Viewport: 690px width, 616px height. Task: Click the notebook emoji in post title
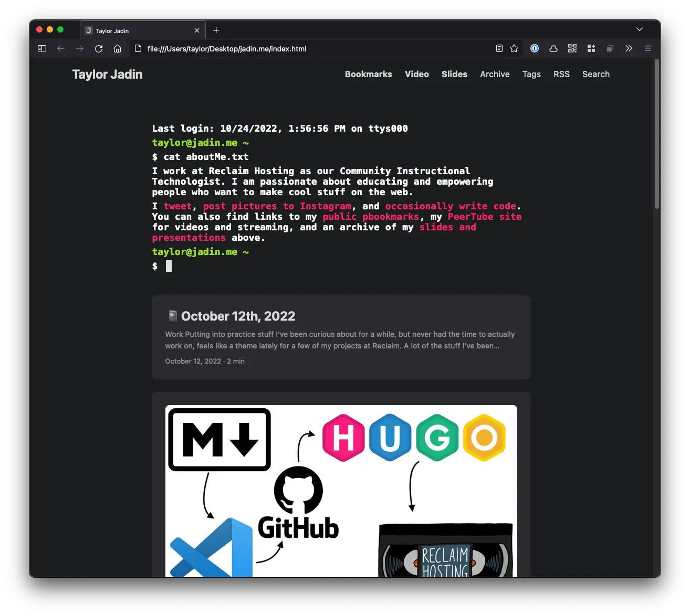172,316
